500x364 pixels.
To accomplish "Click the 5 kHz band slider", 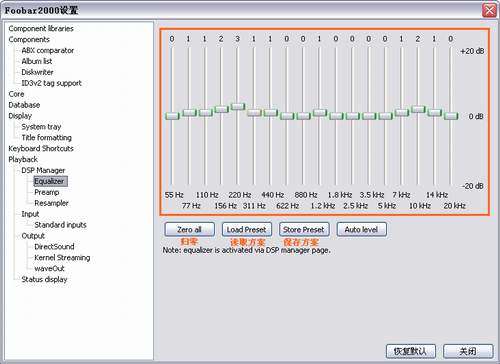I will point(385,116).
